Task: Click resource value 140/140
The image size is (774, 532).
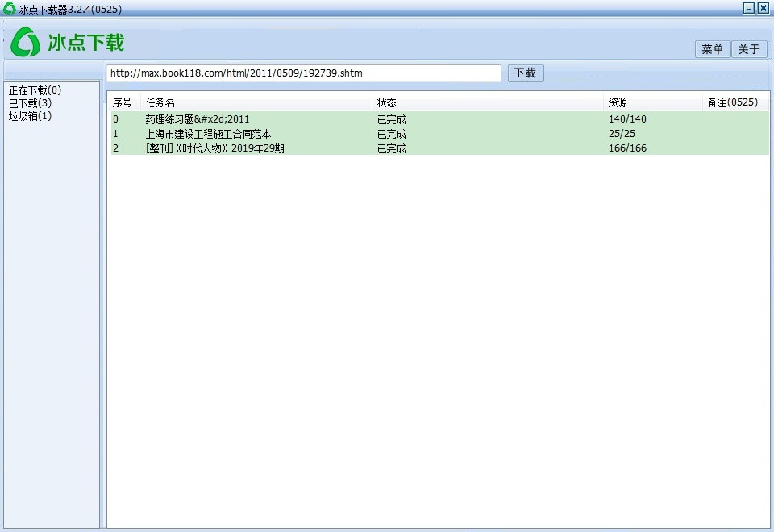Action: point(627,119)
